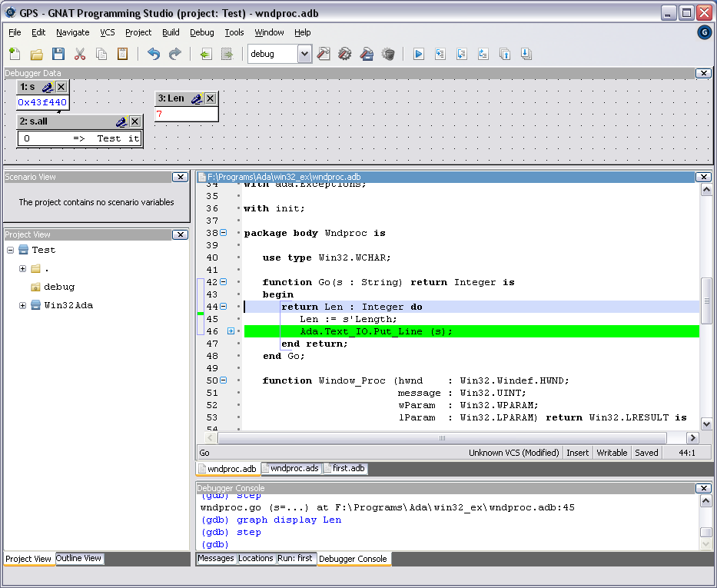Viewport: 717px width, 588px height.
Task: Close the 3: Len display box
Action: pos(210,98)
